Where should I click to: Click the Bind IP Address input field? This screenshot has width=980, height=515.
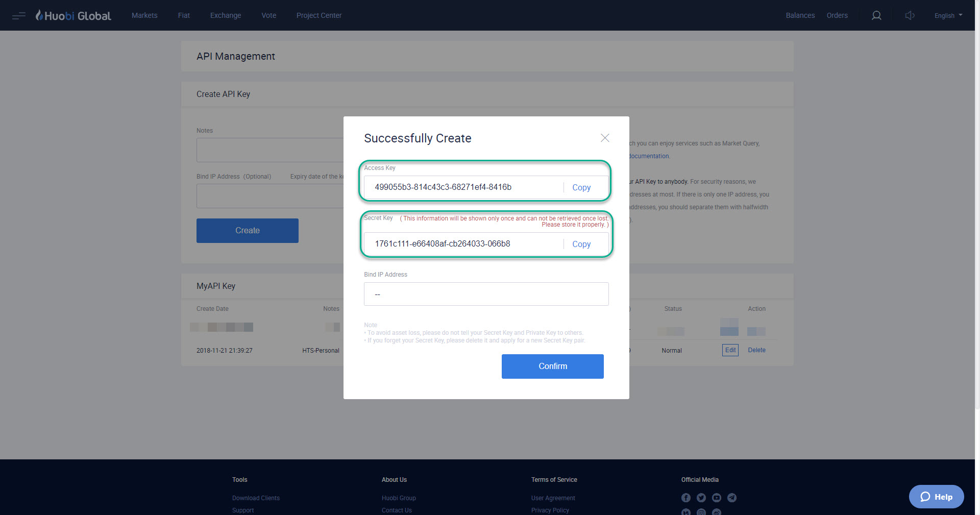point(485,294)
